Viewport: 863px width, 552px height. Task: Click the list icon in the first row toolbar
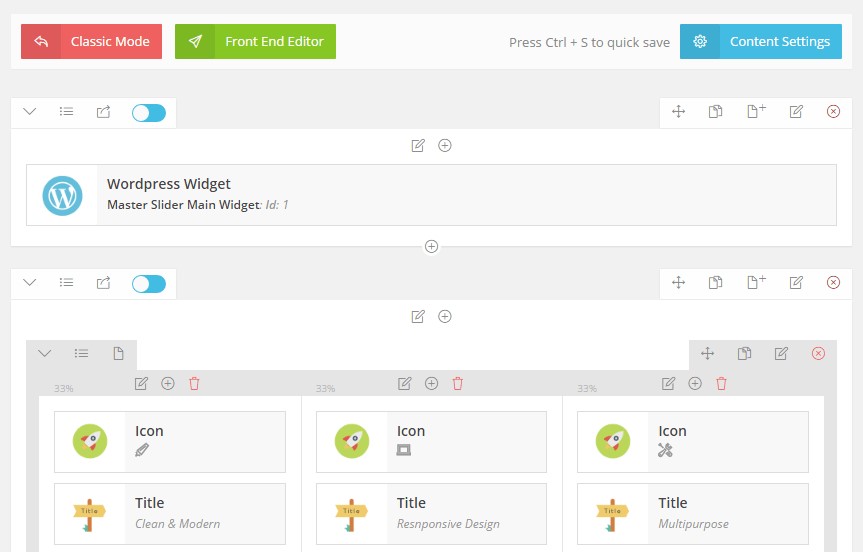coord(66,112)
